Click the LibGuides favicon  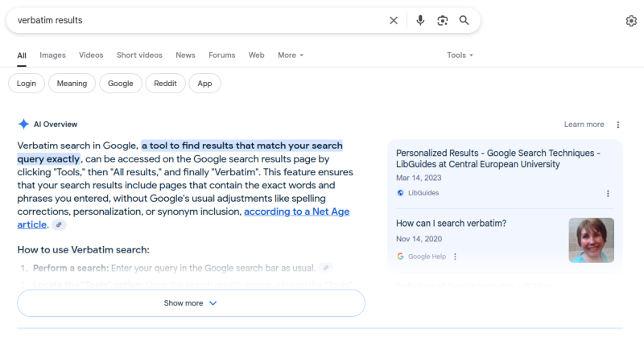tap(400, 193)
